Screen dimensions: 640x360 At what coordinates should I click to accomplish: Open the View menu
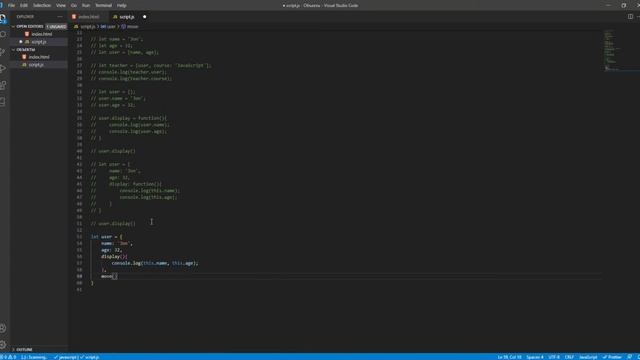[x=61, y=5]
